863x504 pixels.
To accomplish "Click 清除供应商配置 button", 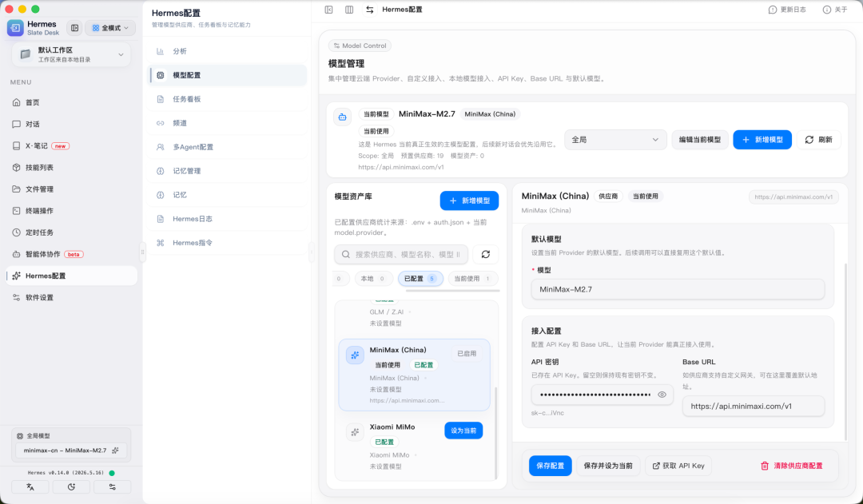I will [x=791, y=466].
